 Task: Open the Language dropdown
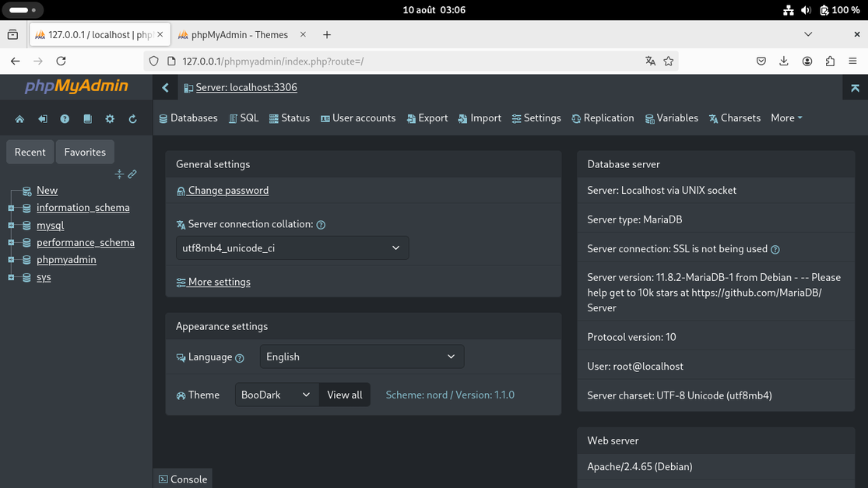pyautogui.click(x=361, y=356)
